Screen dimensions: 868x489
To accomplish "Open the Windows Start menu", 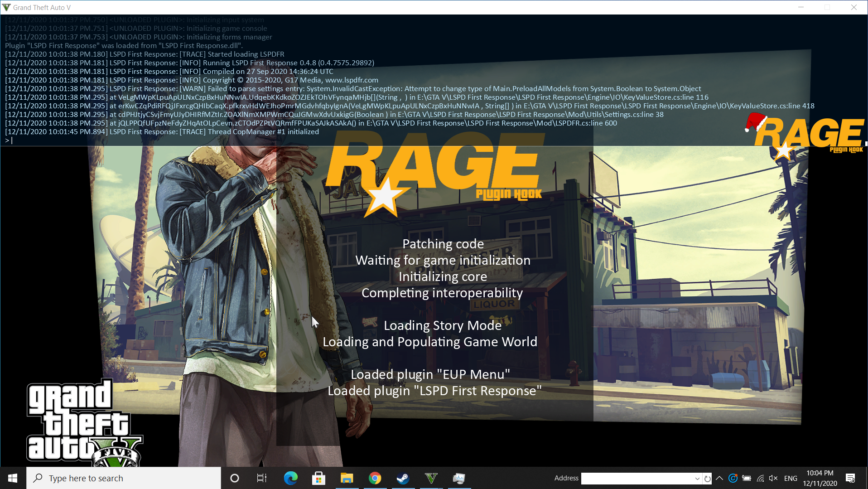I will (13, 478).
